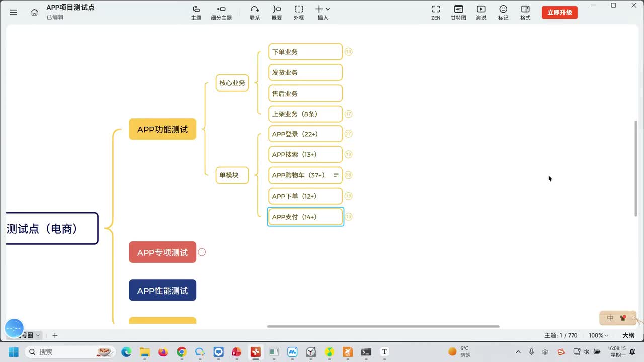Open Gantt chart (甘特图) view
Viewport: 644px width, 362px height.
(458, 13)
